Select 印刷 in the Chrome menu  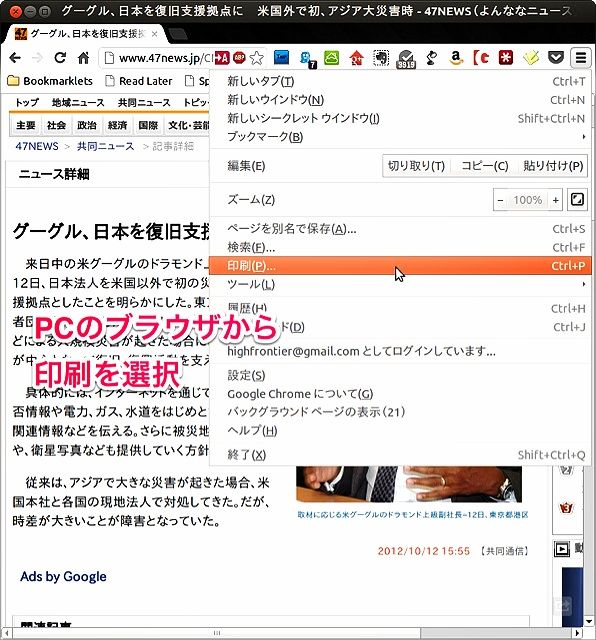400,266
